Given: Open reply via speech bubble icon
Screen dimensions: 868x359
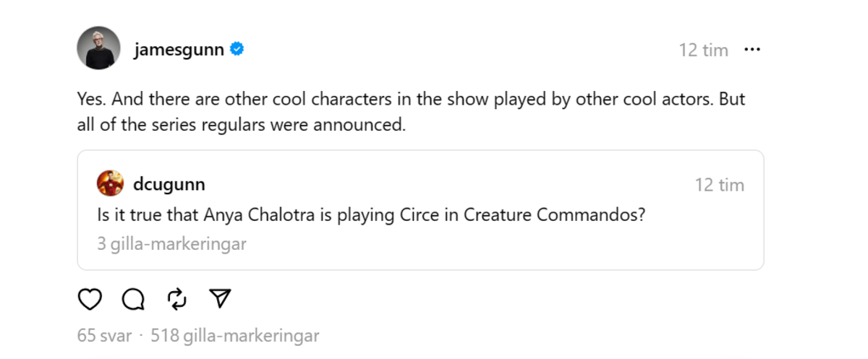Looking at the screenshot, I should (x=133, y=299).
